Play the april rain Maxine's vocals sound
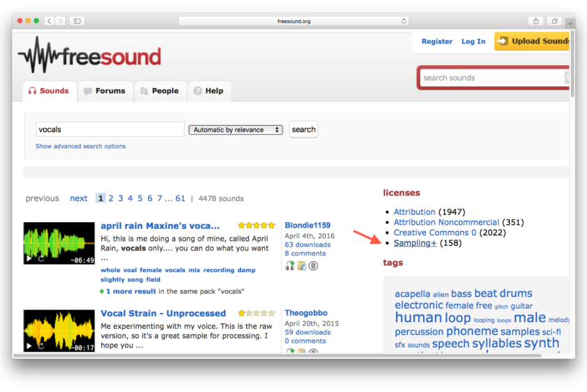The width and height of the screenshot is (587, 392). click(x=28, y=259)
